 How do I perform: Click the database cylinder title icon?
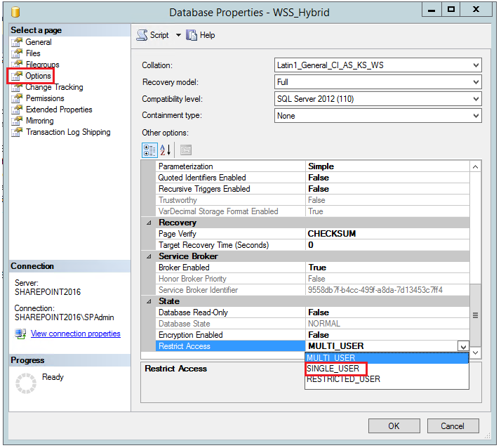(15, 12)
